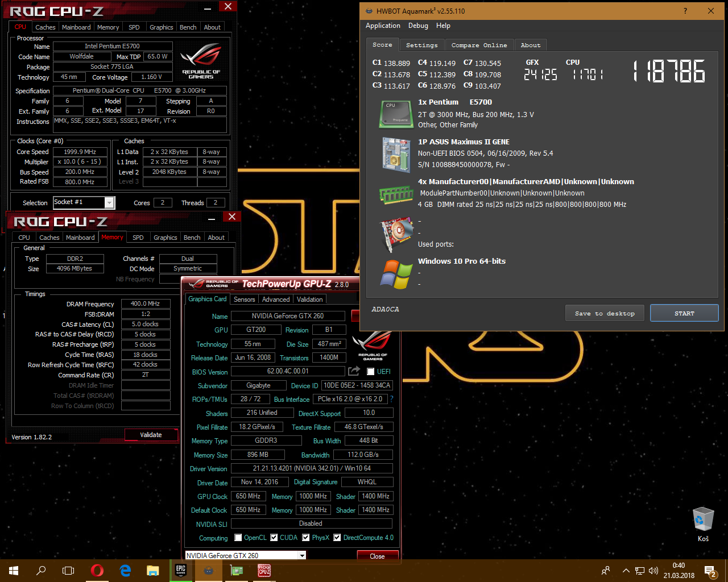
Task: Toggle the OpenCL checkbox
Action: 238,538
